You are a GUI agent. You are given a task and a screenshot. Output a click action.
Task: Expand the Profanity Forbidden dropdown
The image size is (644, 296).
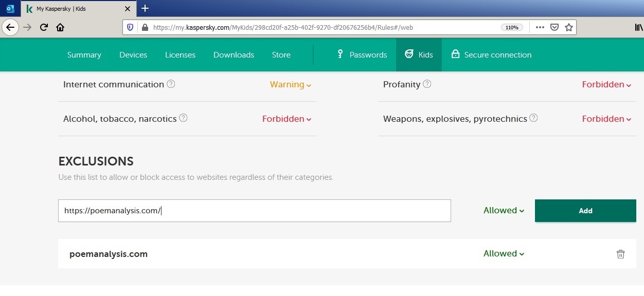pos(606,85)
